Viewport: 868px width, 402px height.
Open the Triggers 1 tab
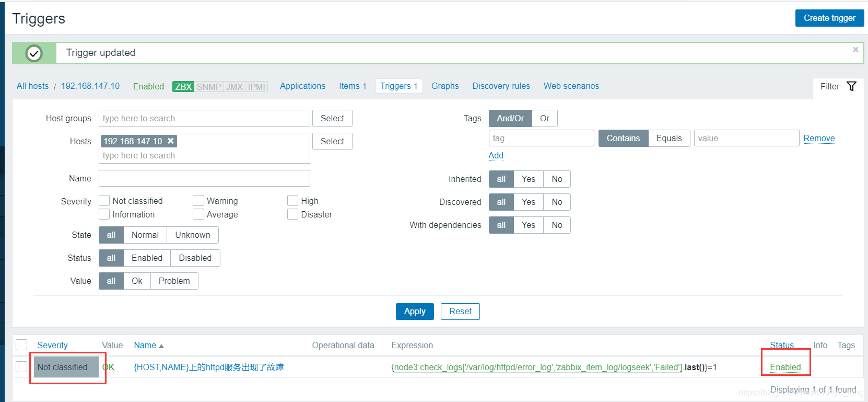(399, 86)
